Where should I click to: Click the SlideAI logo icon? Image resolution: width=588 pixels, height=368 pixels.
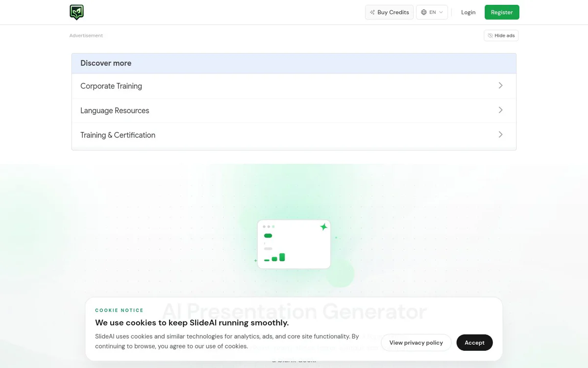76,12
